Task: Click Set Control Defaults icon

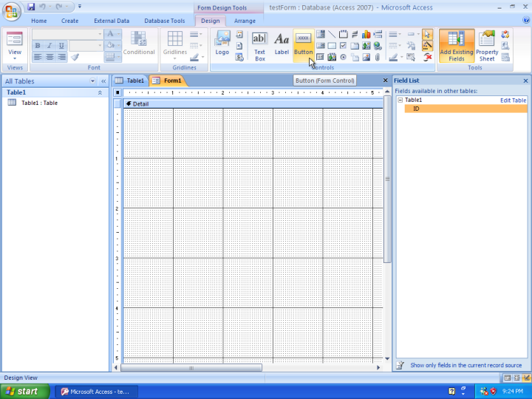Action: pyautogui.click(x=412, y=46)
